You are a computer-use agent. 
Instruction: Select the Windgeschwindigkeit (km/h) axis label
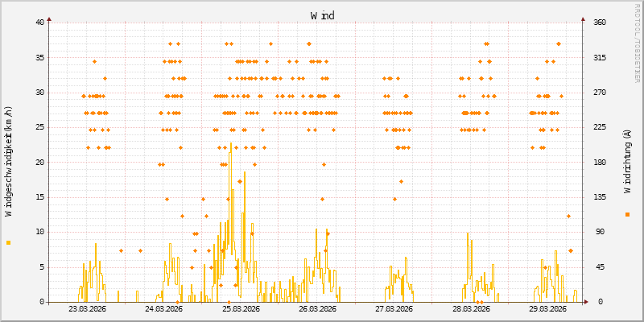click(x=9, y=161)
